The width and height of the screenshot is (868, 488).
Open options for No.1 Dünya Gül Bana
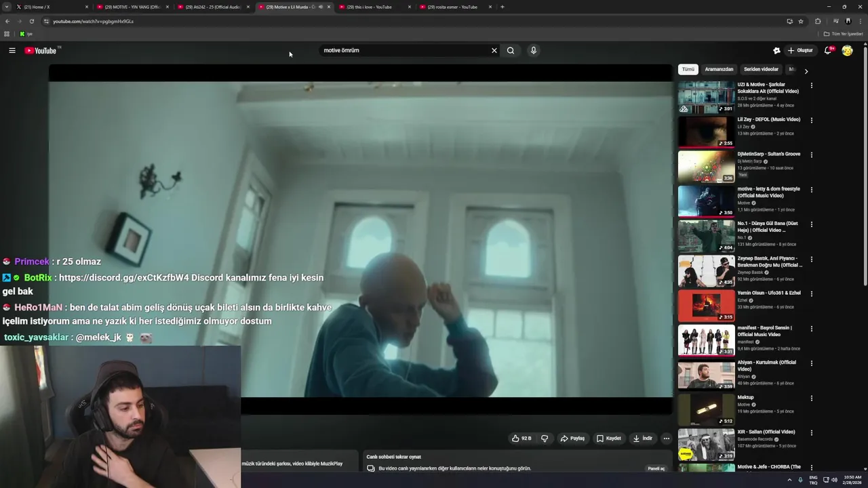coord(811,224)
